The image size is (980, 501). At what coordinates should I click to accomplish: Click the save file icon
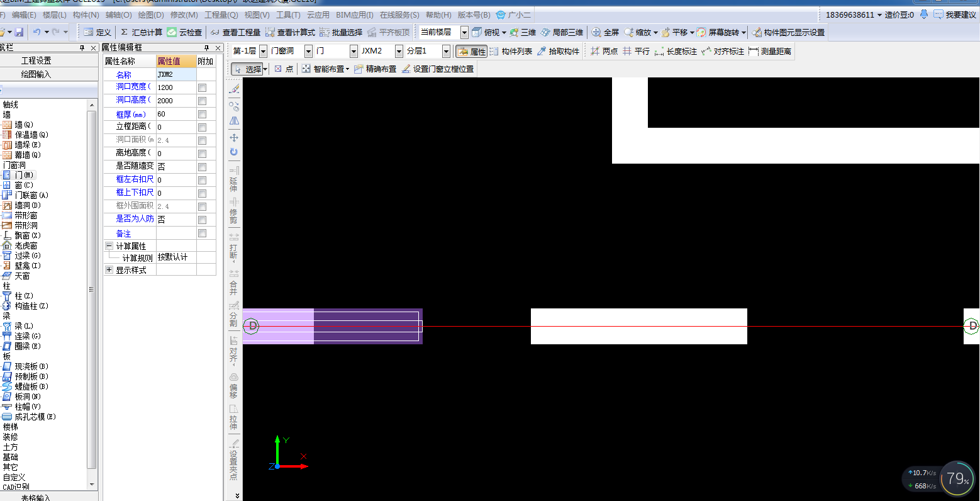[x=19, y=32]
